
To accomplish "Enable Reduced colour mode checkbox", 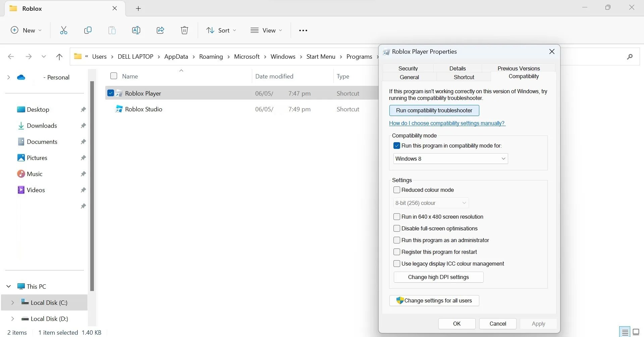I will 397,190.
